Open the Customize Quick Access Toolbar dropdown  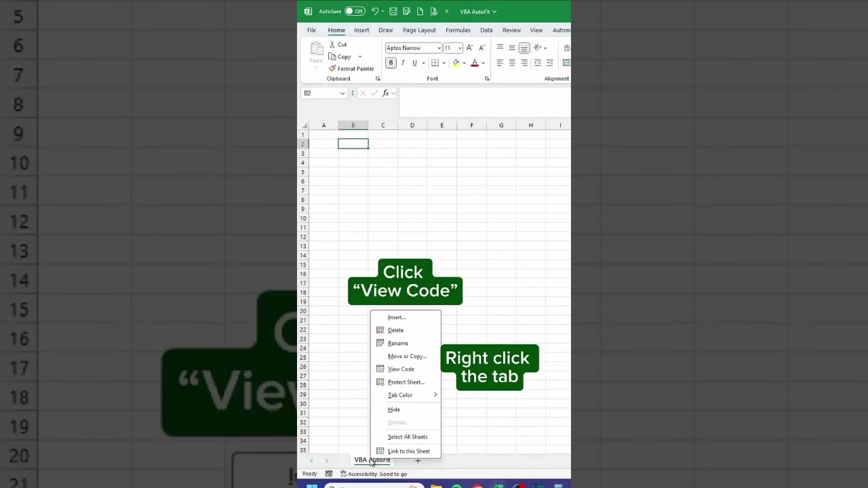coord(447,12)
